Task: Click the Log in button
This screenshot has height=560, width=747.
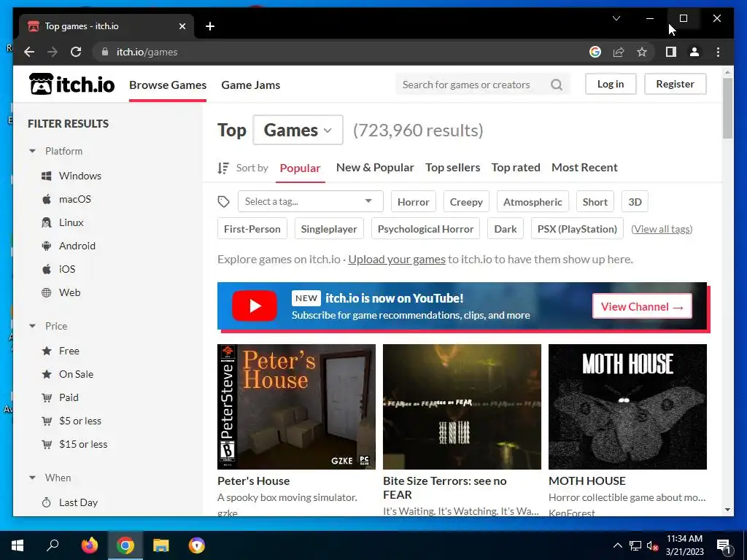Action: pos(611,84)
